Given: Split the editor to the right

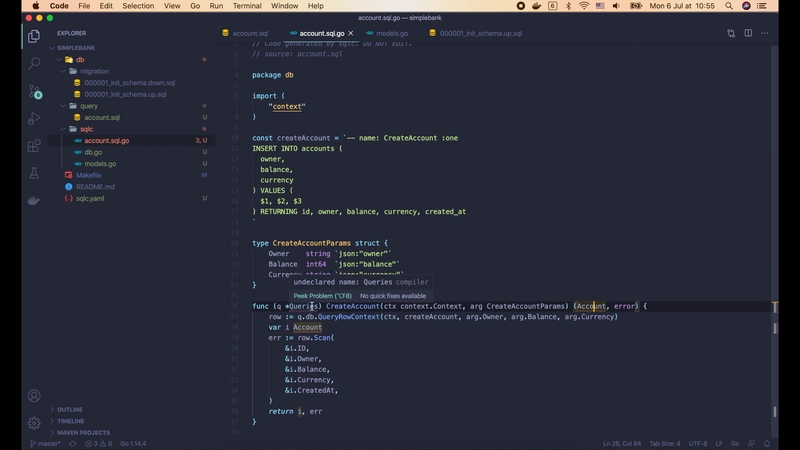Looking at the screenshot, I should 748,33.
